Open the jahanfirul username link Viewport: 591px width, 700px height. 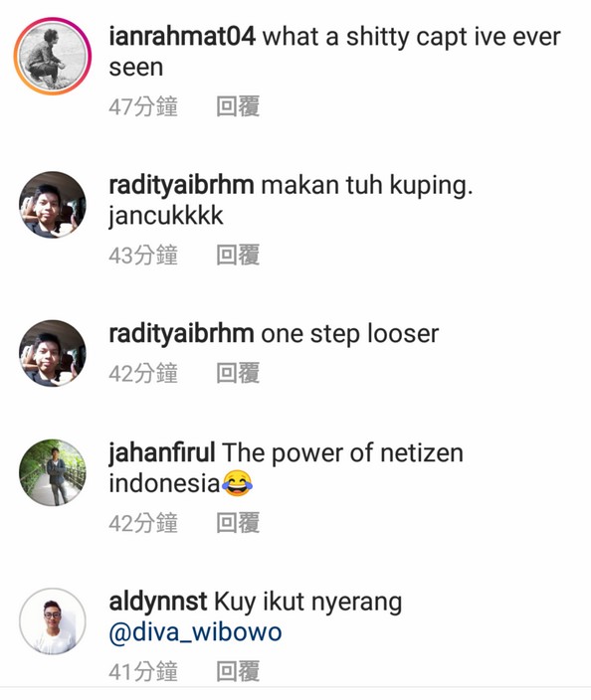click(x=162, y=452)
